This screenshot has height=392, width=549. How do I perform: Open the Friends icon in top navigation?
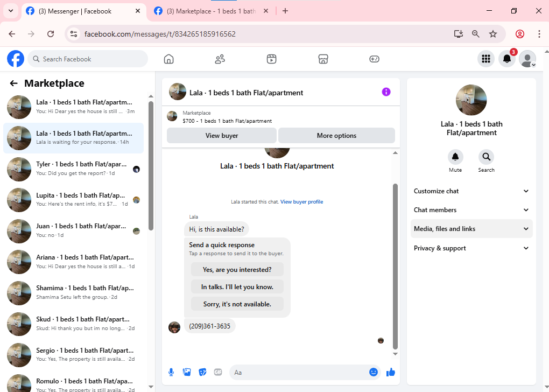[220, 59]
